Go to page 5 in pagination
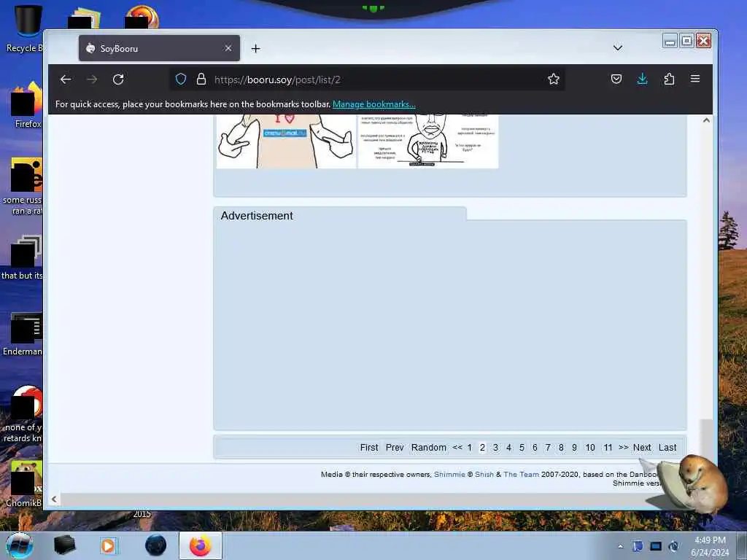Image resolution: width=747 pixels, height=560 pixels. 522,448
